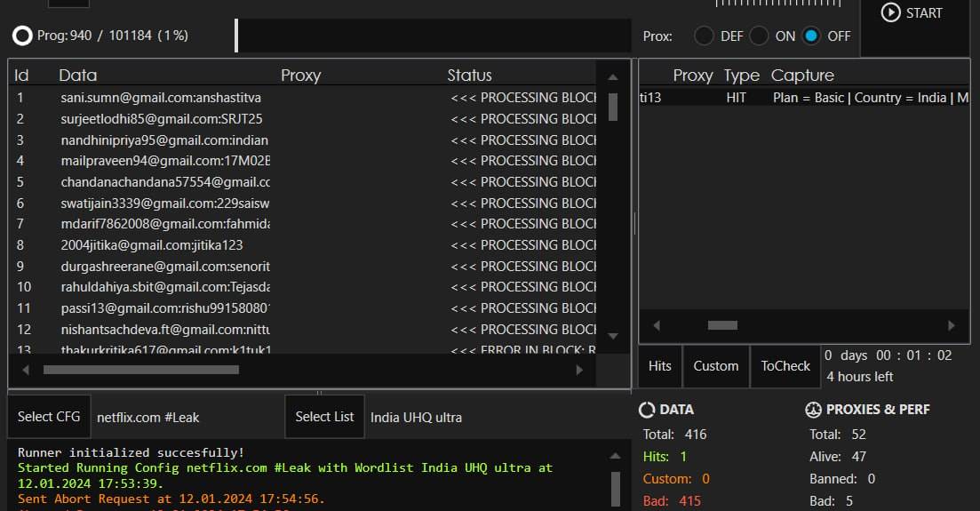980x511 pixels.
Task: Click the 'Prog: 940 / 101184 (1 %)' text
Action: pos(113,36)
